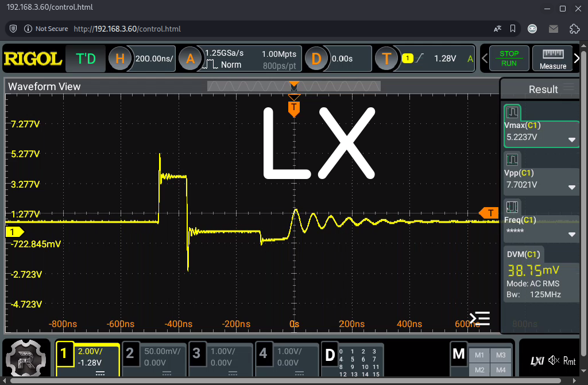Enable channel 2 50.00mV/

154,359
